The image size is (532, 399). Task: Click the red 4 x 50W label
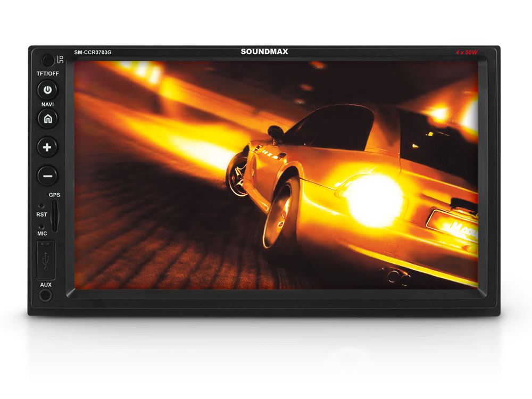(x=467, y=53)
